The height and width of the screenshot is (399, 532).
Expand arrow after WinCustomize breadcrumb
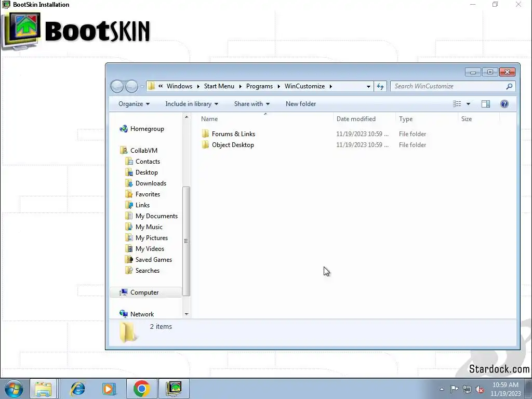(330, 86)
